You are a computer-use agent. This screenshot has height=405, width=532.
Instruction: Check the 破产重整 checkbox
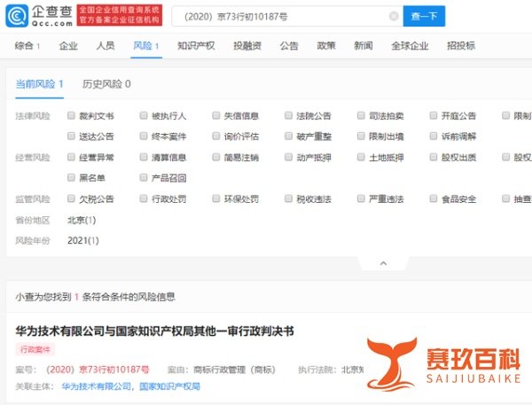[288, 136]
